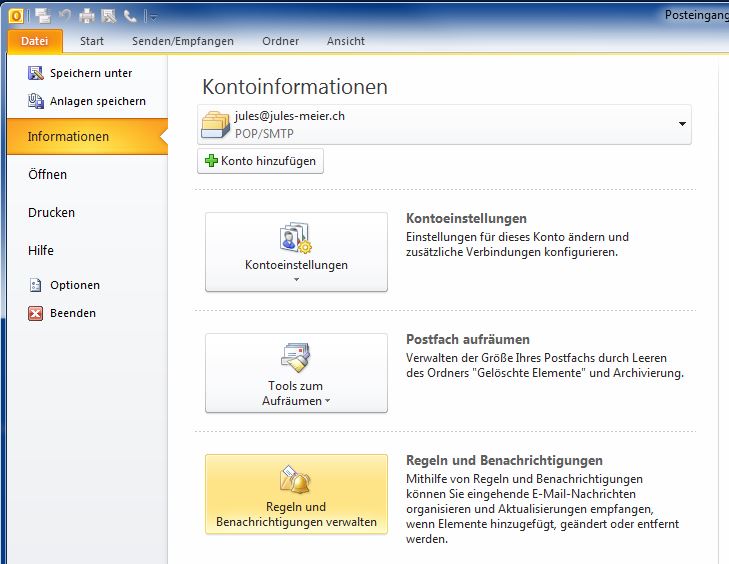The width and height of the screenshot is (729, 564).
Task: Open the Öffnen section
Action: [47, 174]
